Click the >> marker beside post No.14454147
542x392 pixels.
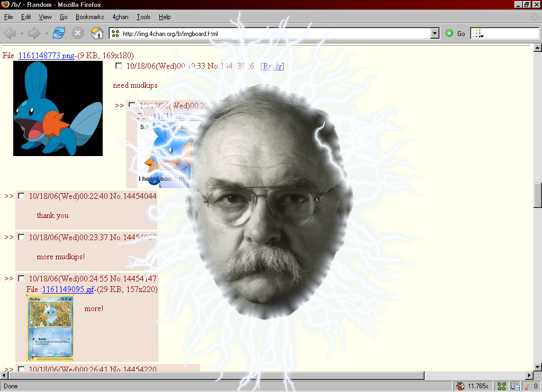[x=8, y=279]
